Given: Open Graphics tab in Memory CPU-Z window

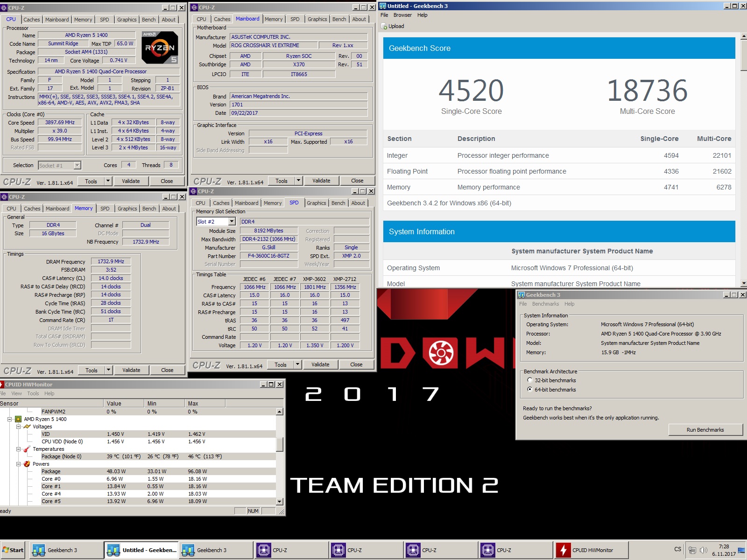Looking at the screenshot, I should click(127, 209).
